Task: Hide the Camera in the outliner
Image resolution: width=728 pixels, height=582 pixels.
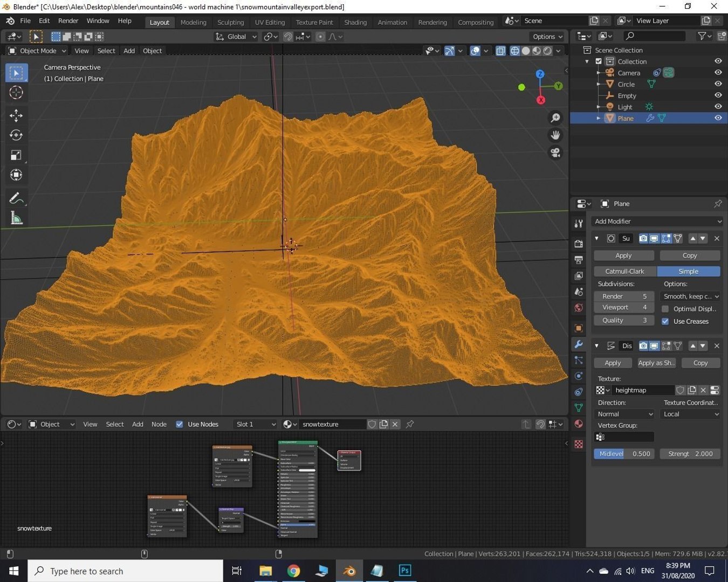Action: [x=718, y=73]
